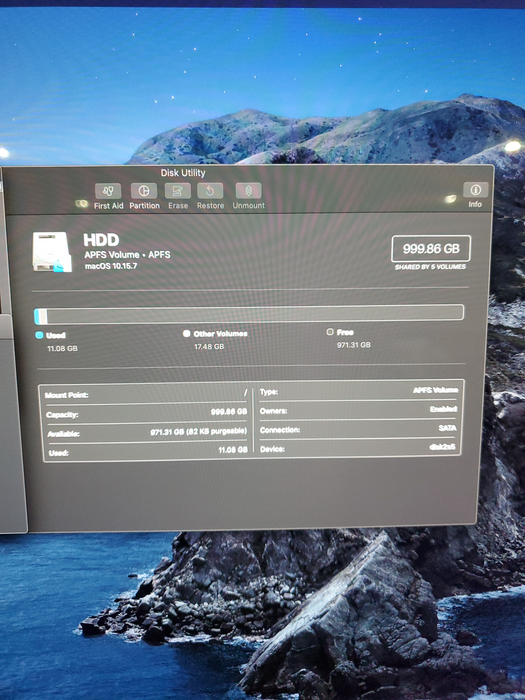This screenshot has height=700, width=525.
Task: Click the white Other Volumes legend swatch
Action: 187,333
